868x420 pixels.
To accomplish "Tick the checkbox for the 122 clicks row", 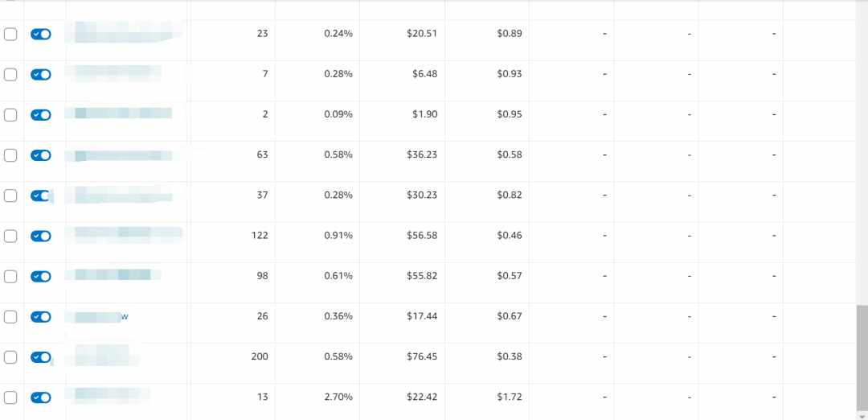I will 10,236.
